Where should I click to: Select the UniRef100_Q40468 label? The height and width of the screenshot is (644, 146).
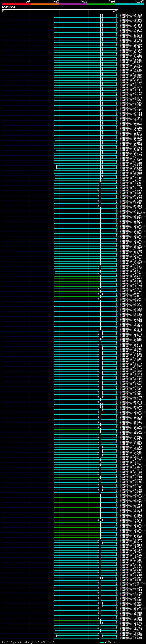(131, 93)
